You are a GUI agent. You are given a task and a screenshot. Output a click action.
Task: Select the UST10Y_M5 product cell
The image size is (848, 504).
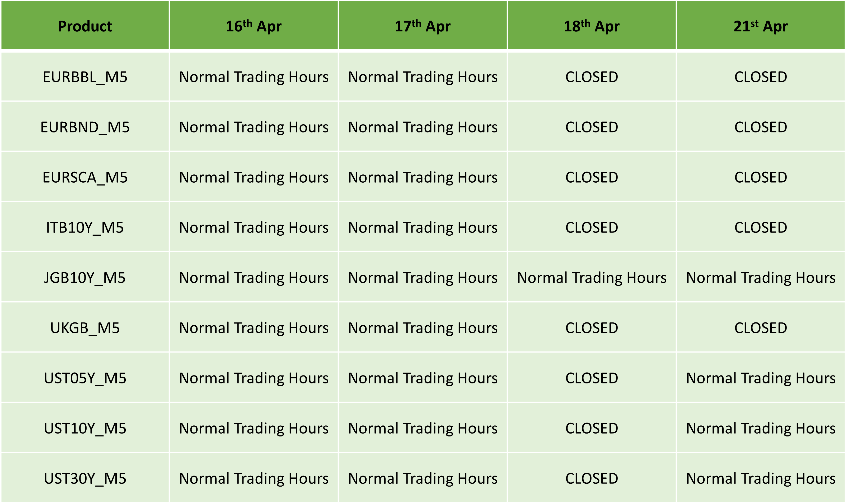coord(85,428)
